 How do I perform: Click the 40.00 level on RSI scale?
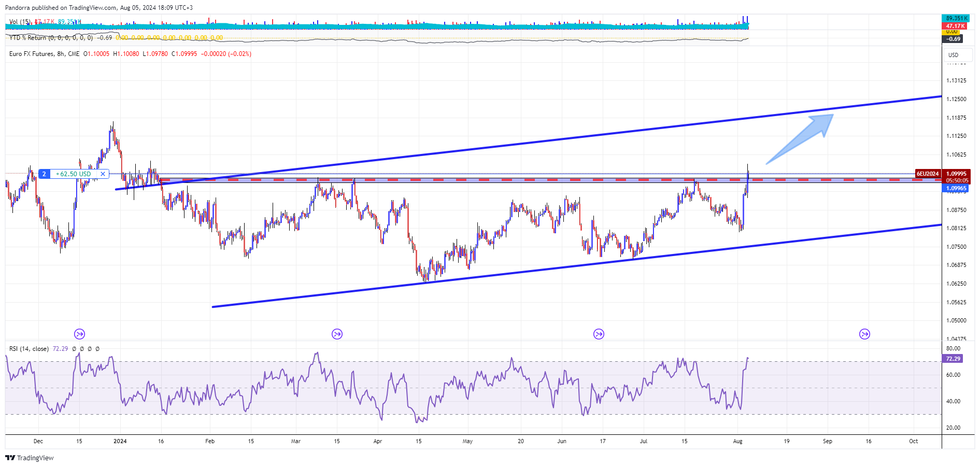click(x=953, y=401)
